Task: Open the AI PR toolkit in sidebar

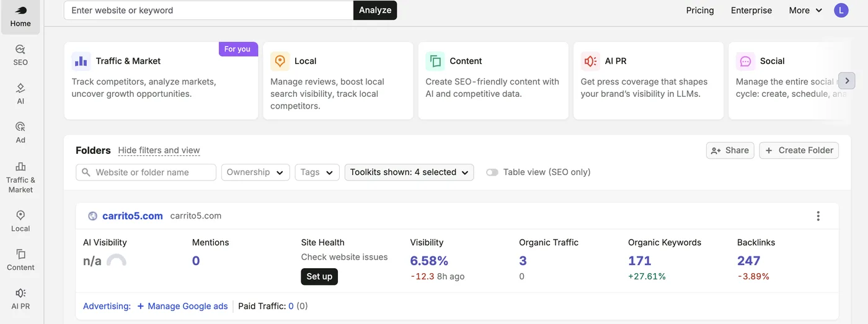Action: point(20,299)
